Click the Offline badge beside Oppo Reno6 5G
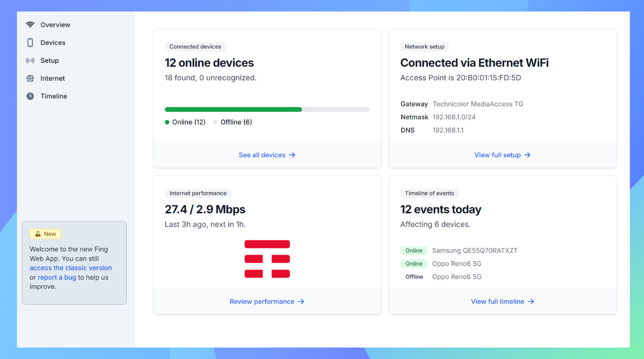 (414, 277)
